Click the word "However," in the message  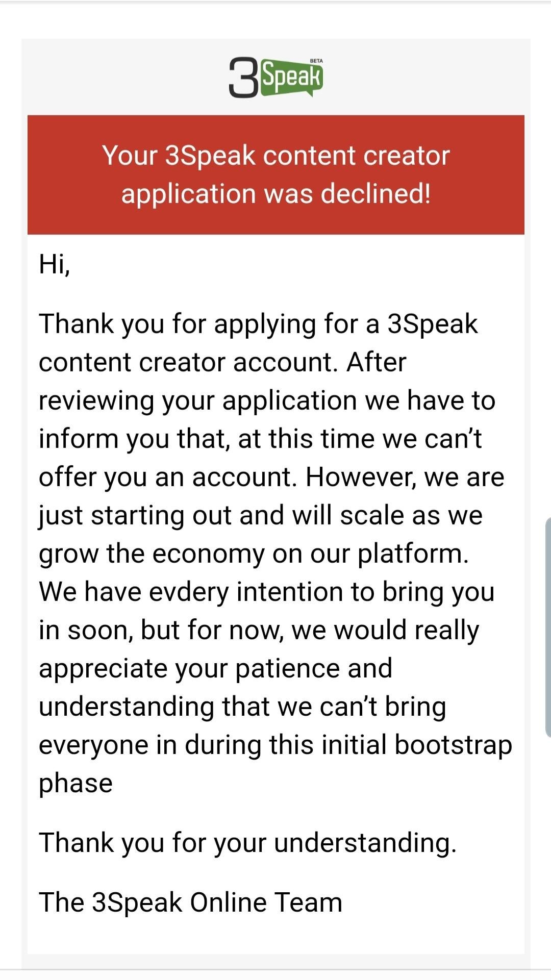[x=361, y=477]
